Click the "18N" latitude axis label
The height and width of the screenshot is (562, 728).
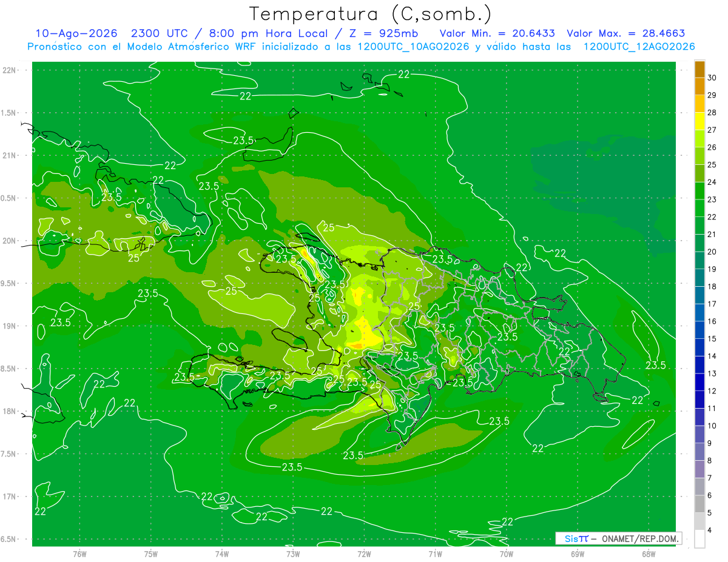(x=10, y=411)
